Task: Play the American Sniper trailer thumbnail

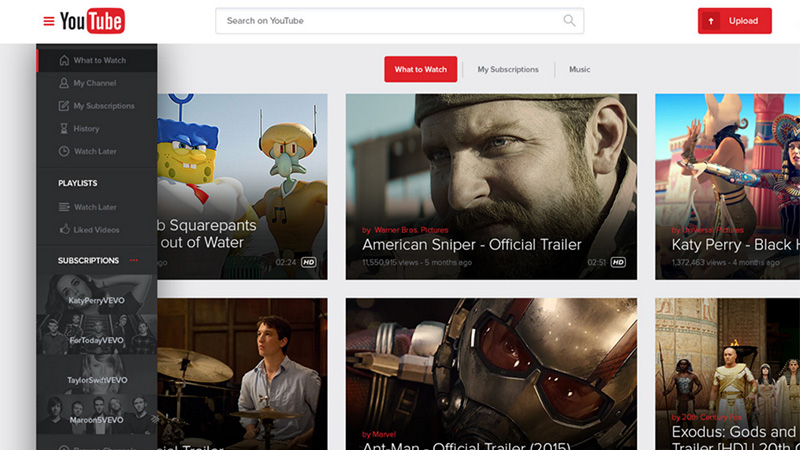Action: click(x=491, y=186)
